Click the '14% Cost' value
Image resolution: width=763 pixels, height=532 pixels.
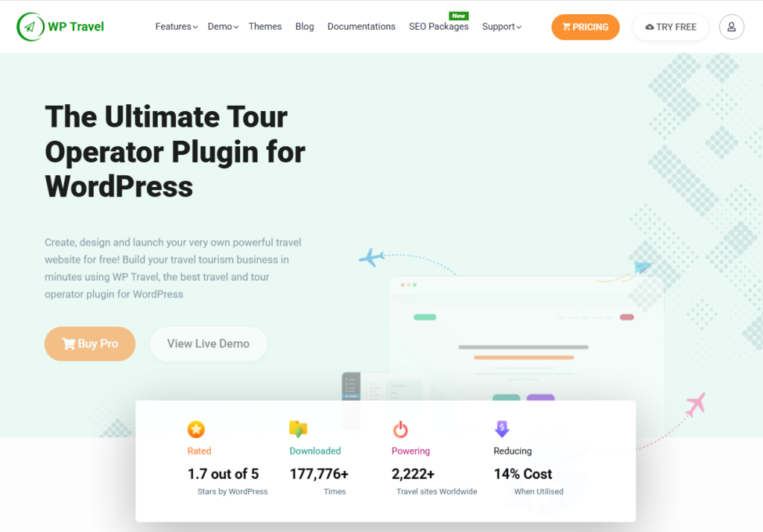[x=523, y=474]
